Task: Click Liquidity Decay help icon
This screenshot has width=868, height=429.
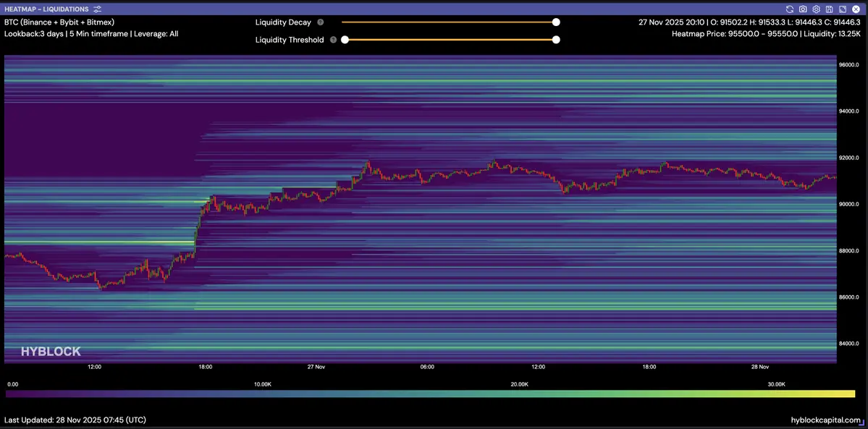Action: (x=320, y=22)
